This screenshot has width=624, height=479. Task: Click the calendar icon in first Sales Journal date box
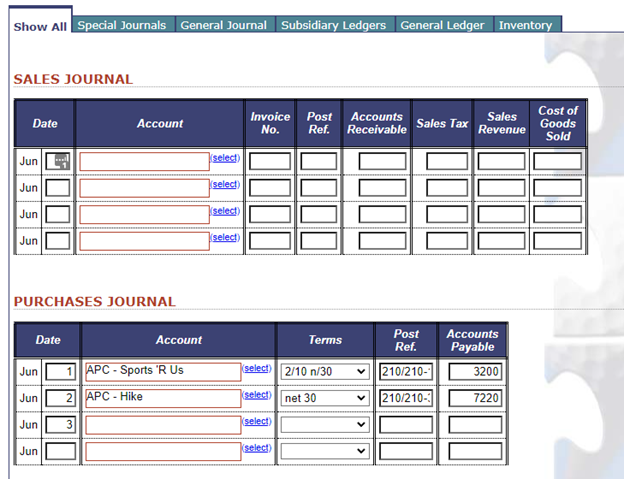[62, 161]
